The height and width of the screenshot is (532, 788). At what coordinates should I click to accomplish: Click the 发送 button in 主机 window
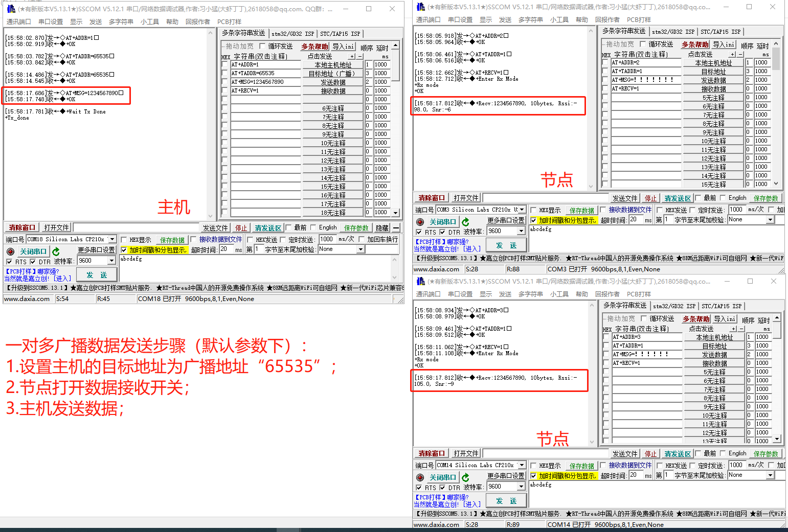96,274
